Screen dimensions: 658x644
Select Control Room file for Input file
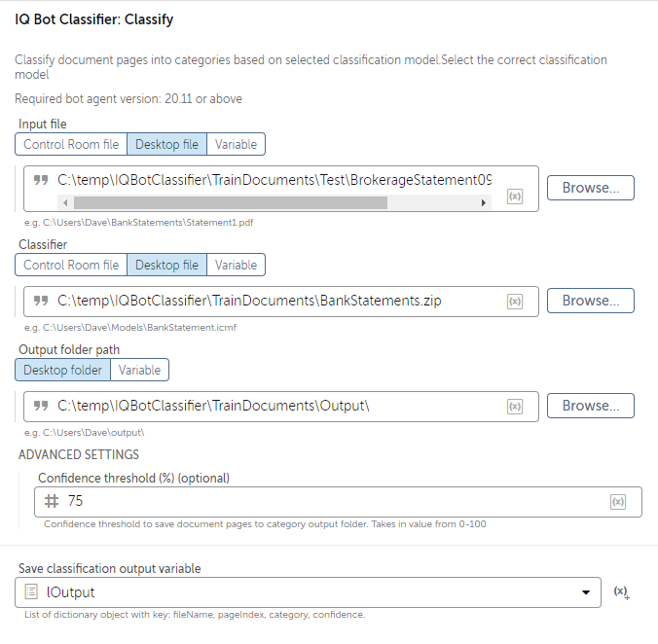click(x=71, y=144)
